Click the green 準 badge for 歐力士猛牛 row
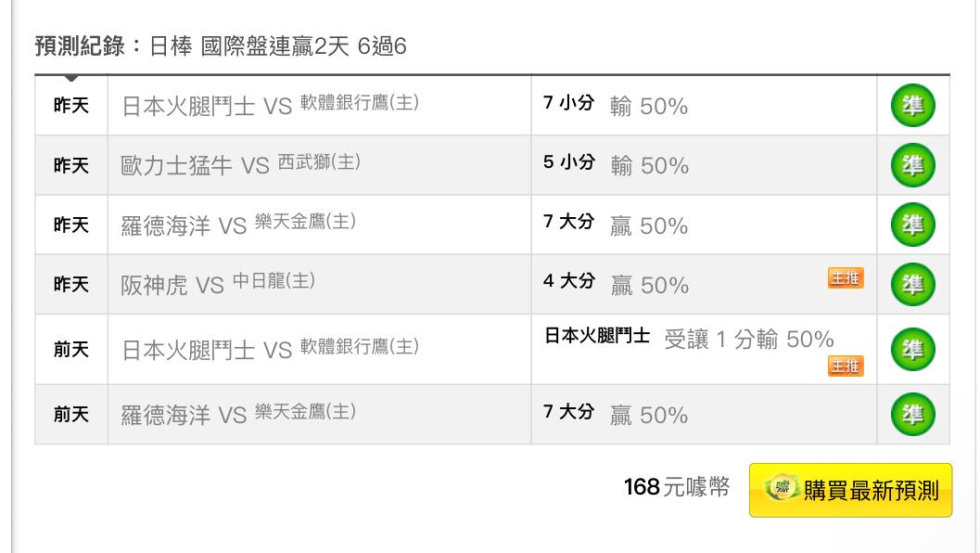980x553 pixels. pyautogui.click(x=912, y=166)
